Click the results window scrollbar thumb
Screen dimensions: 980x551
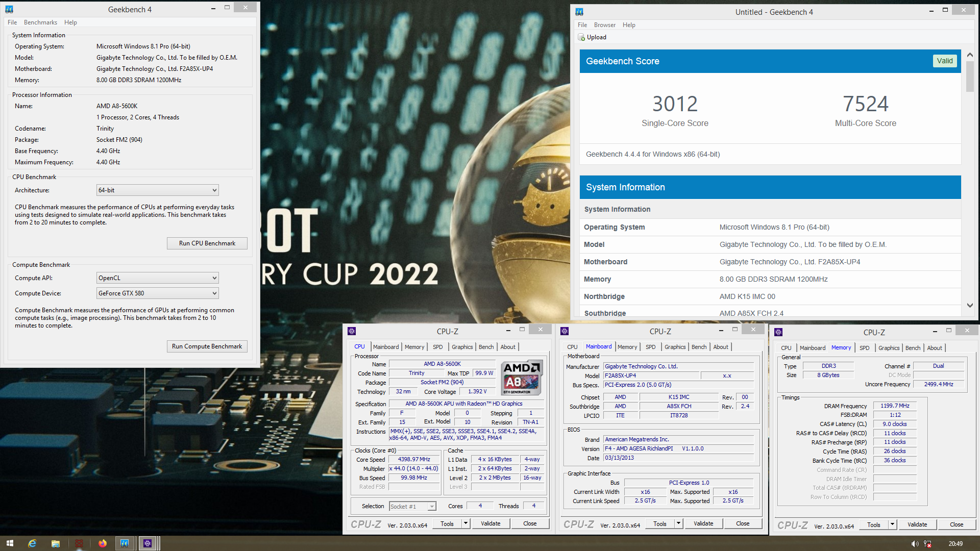pyautogui.click(x=970, y=77)
